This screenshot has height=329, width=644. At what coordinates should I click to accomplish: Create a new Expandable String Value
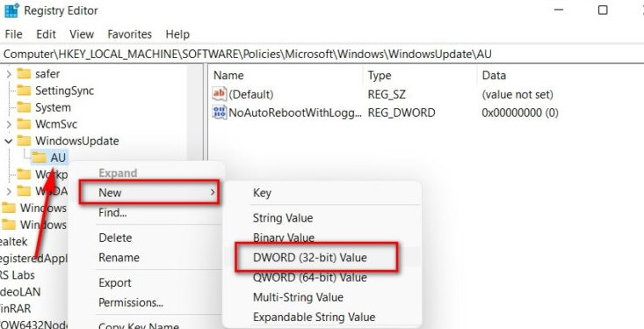(x=315, y=318)
